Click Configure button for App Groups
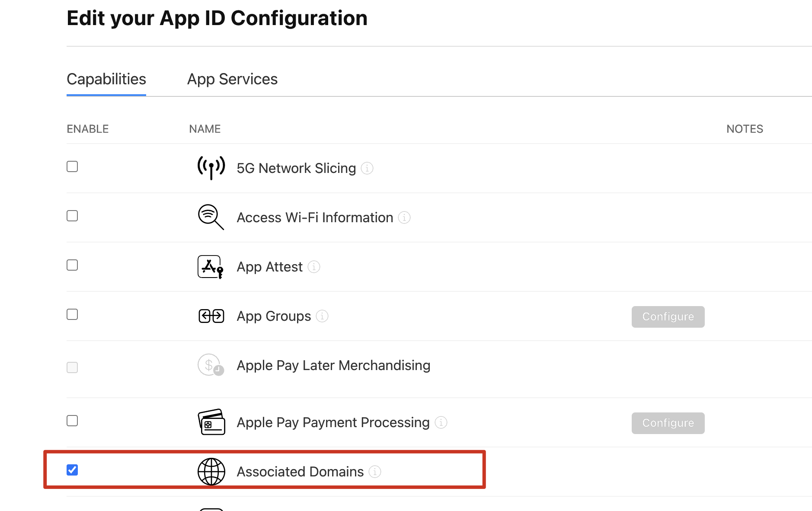Image resolution: width=812 pixels, height=511 pixels. pyautogui.click(x=668, y=317)
